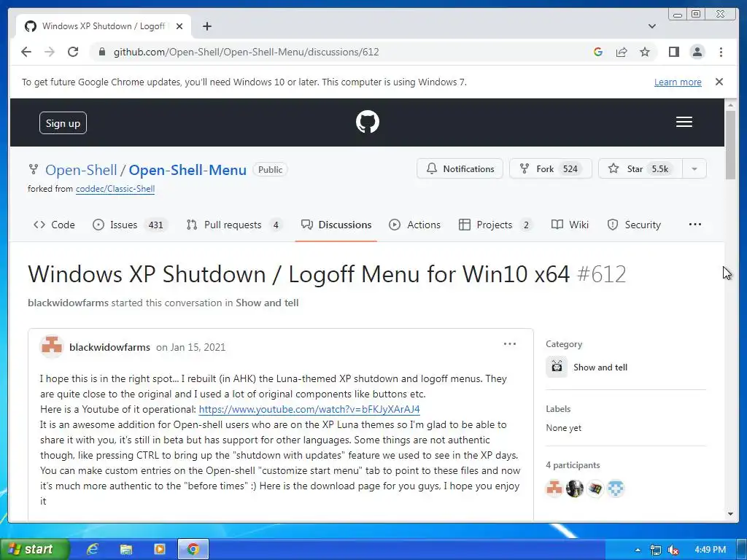Open Chrome three-dot menu
Image resolution: width=747 pixels, height=560 pixels.
(721, 52)
